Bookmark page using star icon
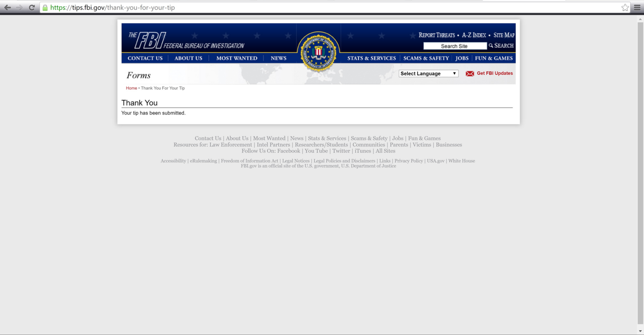 [x=625, y=8]
